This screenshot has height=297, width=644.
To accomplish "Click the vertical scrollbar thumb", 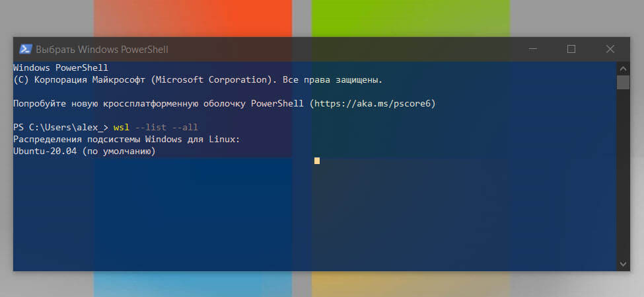I will pyautogui.click(x=623, y=82).
